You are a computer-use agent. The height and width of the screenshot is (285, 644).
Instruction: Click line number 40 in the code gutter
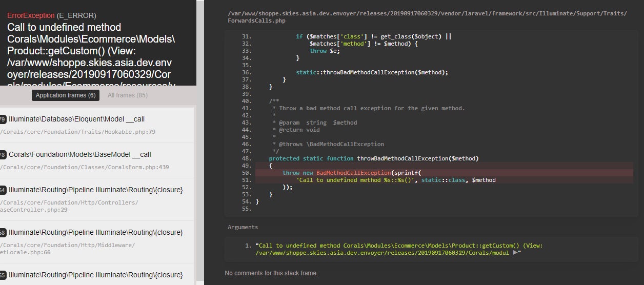pyautogui.click(x=246, y=101)
